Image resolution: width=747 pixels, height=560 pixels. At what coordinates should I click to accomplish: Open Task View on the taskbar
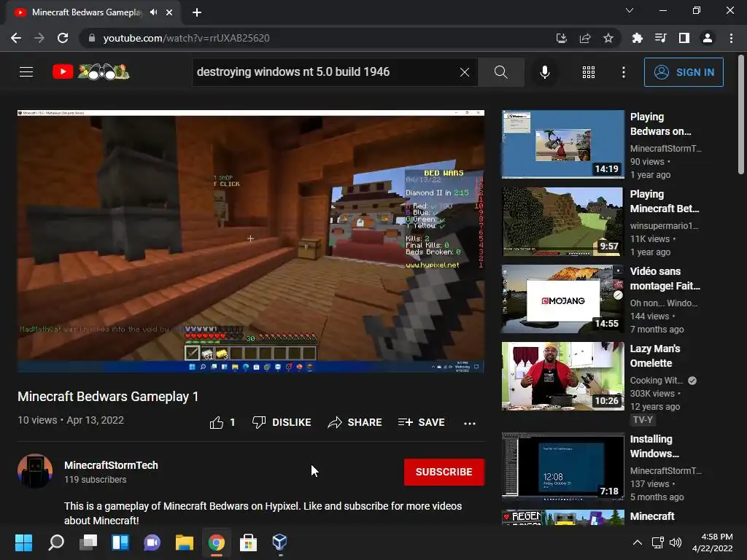(88, 542)
